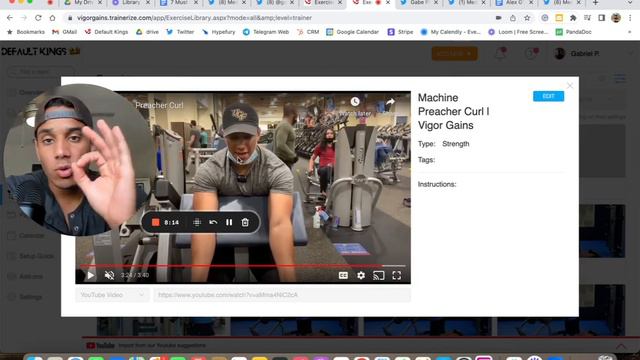The image size is (640, 360).
Task: Open the Chrome three-dot menu
Action: coord(630,18)
